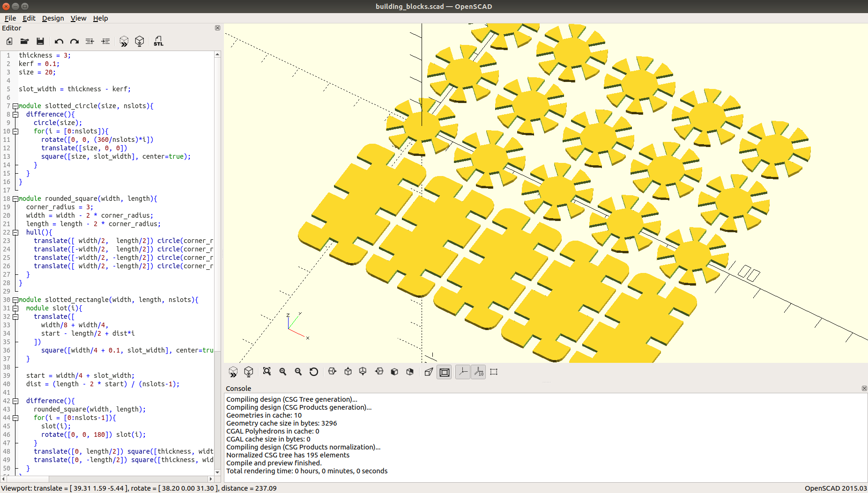Enable Orthogonal projection
Image resolution: width=868 pixels, height=493 pixels.
point(445,372)
